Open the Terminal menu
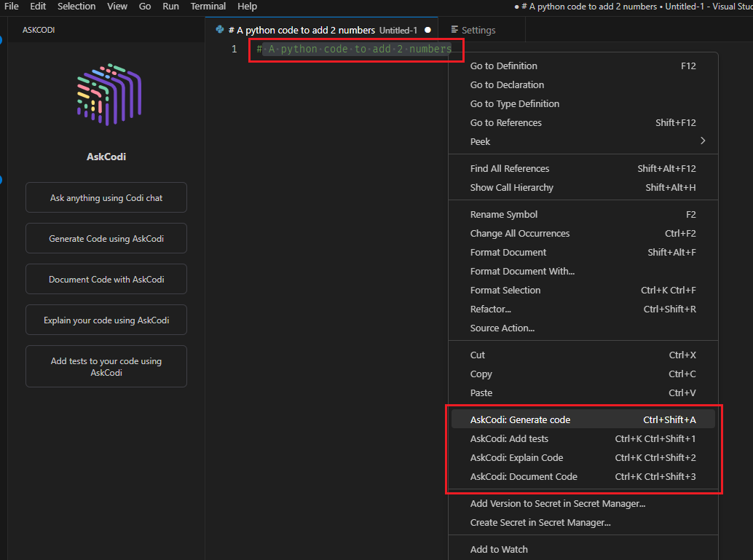753x560 pixels. pyautogui.click(x=208, y=6)
